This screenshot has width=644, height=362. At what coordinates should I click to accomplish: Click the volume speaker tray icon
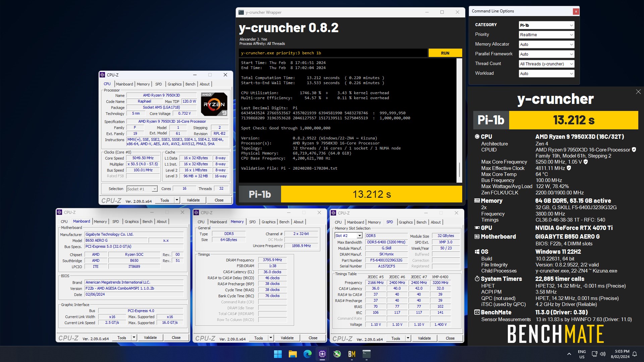point(603,354)
